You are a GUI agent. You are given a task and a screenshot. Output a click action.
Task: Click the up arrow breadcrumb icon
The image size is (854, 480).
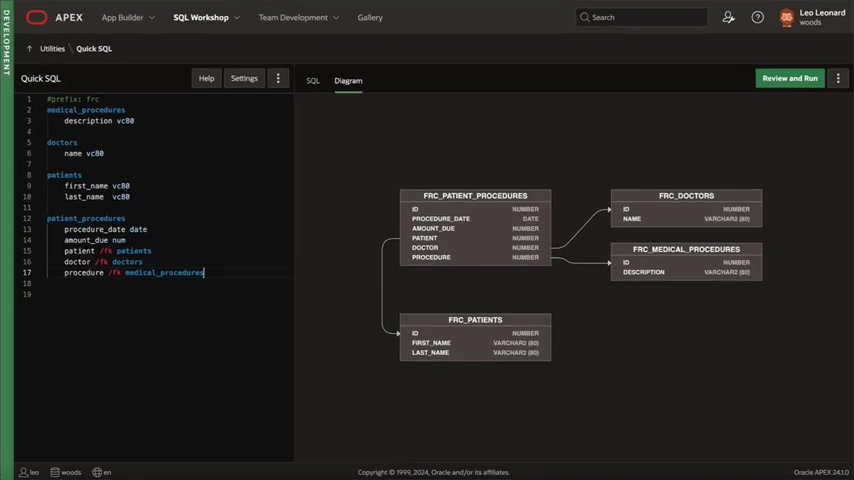point(29,48)
